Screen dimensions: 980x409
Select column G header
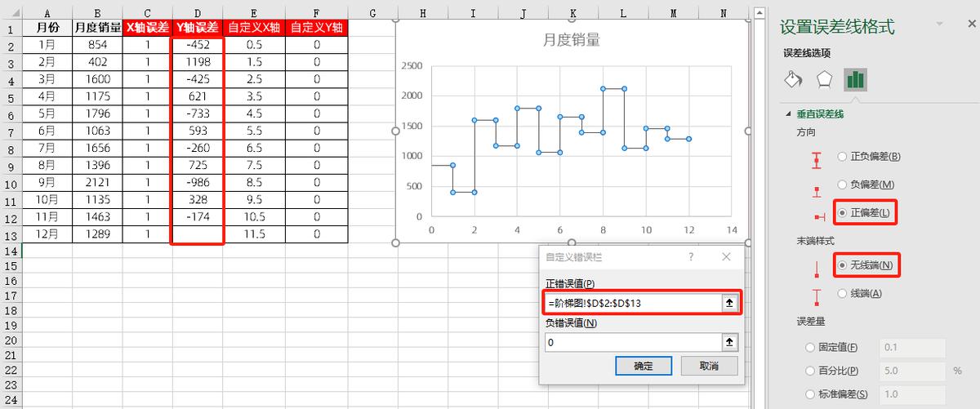(x=372, y=13)
